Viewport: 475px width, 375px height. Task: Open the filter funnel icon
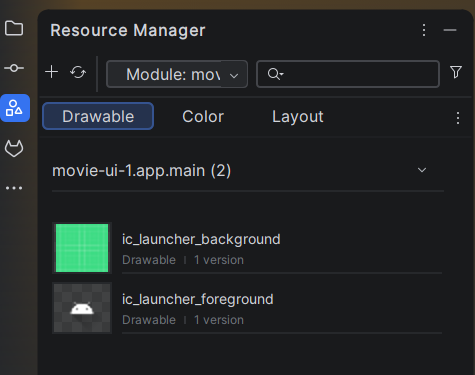tap(456, 72)
